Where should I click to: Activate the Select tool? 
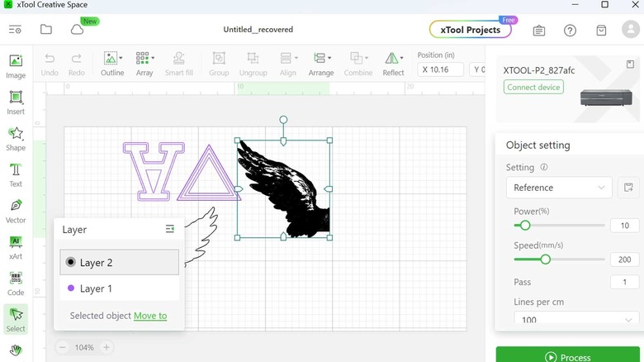click(x=16, y=319)
